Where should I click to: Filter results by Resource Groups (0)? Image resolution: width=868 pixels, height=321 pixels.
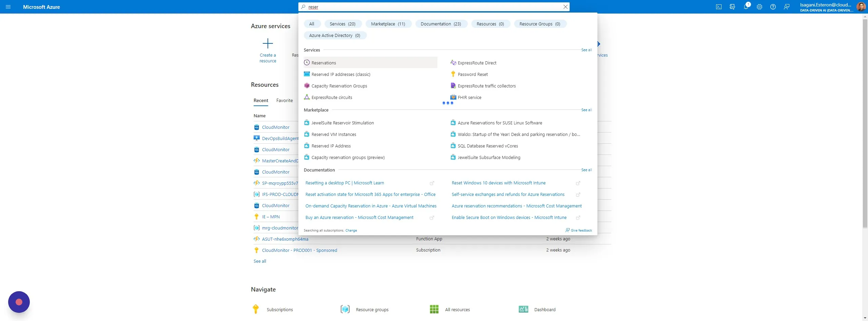coord(540,24)
